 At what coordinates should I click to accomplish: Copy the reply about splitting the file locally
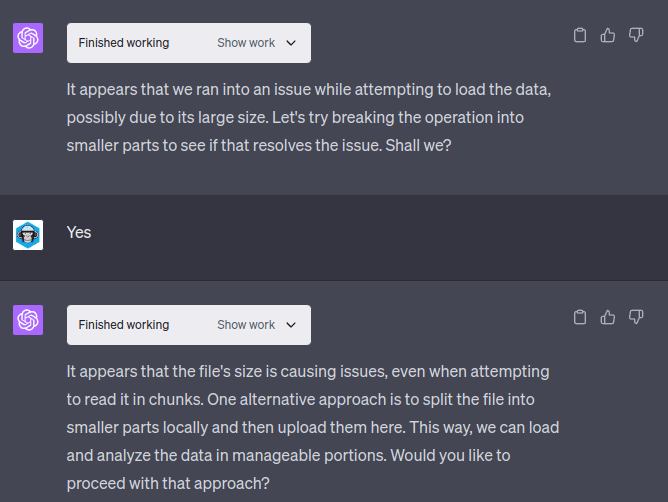[579, 318]
